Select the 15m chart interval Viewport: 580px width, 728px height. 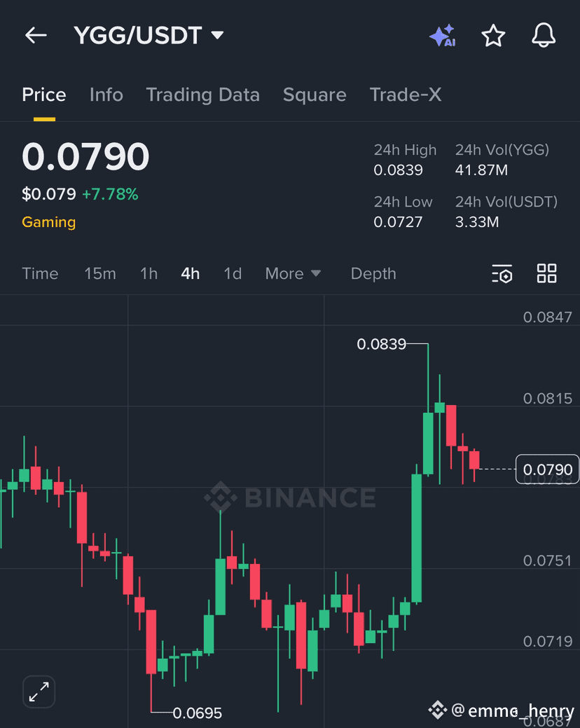coord(100,273)
